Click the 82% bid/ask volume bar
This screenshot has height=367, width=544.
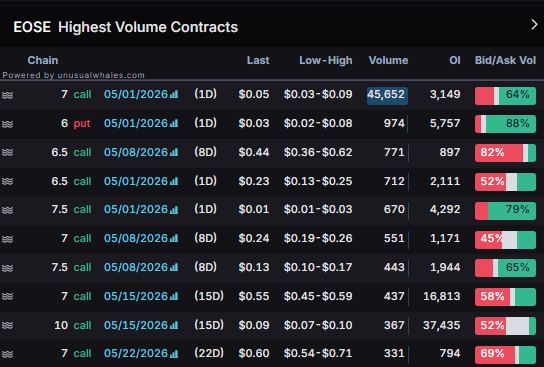tap(505, 153)
